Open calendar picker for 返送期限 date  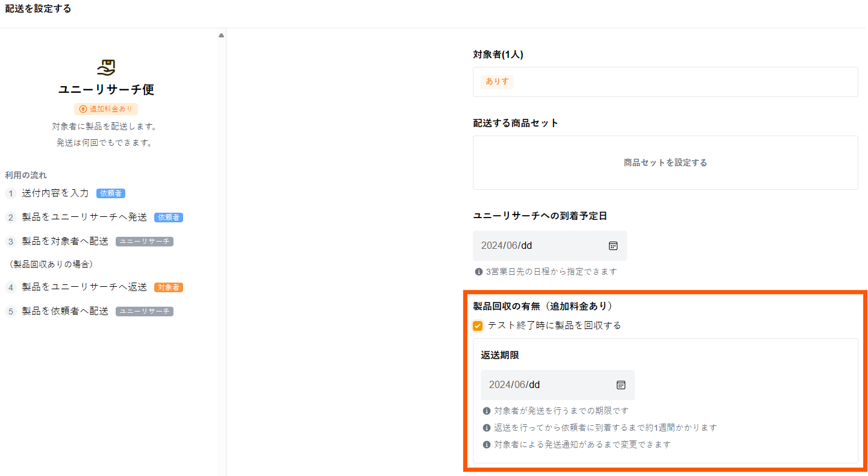point(621,385)
